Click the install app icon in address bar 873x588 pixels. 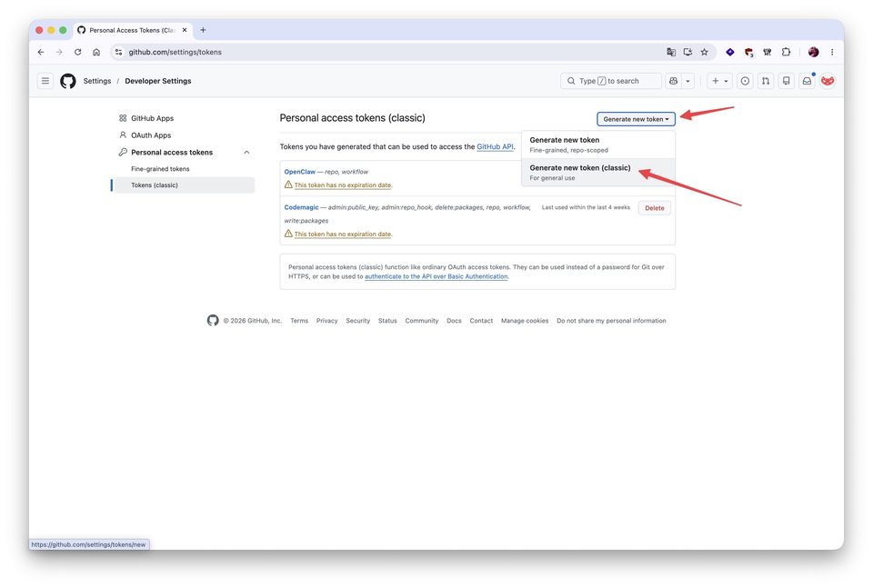point(687,52)
